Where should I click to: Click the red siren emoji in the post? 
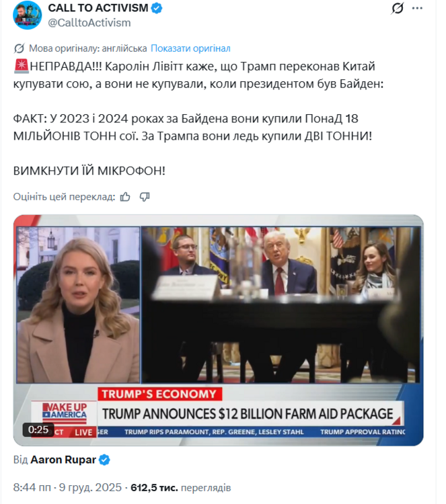[22, 67]
